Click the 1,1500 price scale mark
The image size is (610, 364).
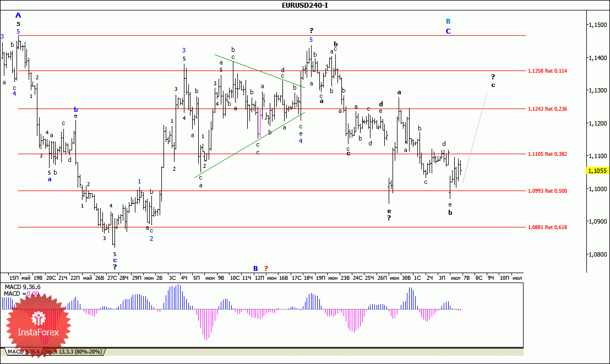click(x=597, y=25)
